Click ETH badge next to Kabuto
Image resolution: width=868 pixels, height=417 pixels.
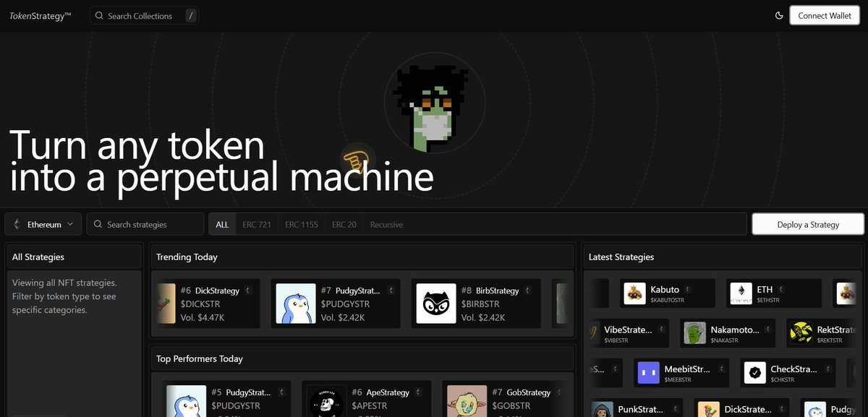tap(688, 289)
